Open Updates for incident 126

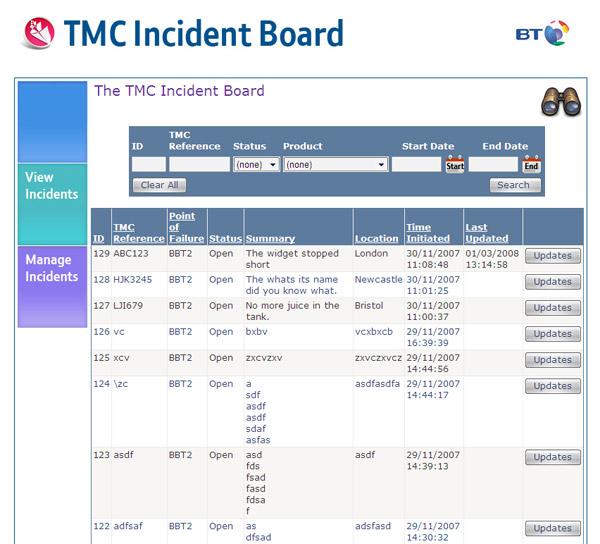pyautogui.click(x=553, y=334)
